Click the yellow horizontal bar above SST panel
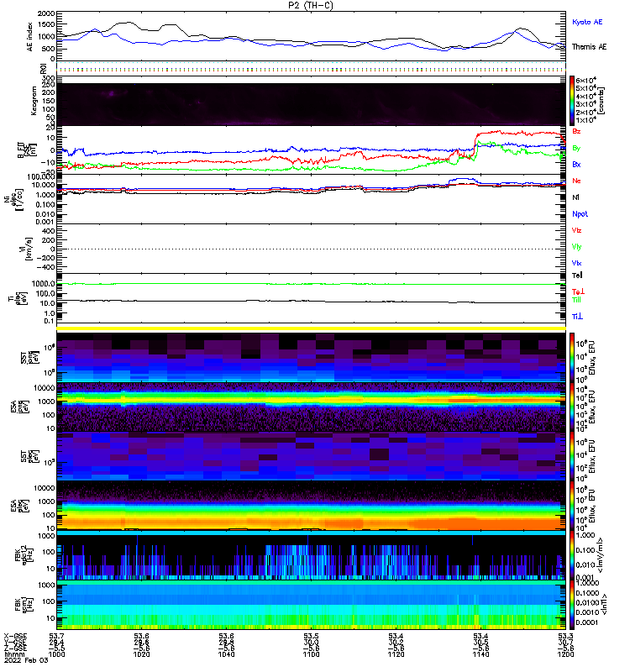630x672 pixels. tap(311, 328)
